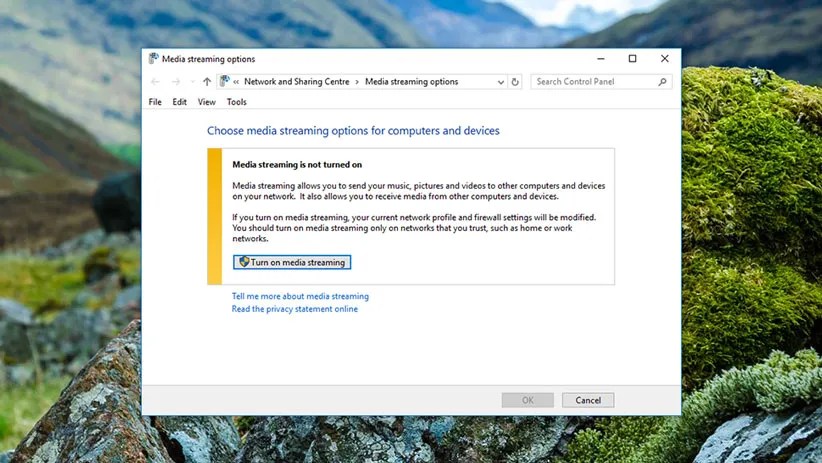Expand the double-chevron breadcrumb overflow
Viewport: 822px width, 463px height.
coord(236,82)
